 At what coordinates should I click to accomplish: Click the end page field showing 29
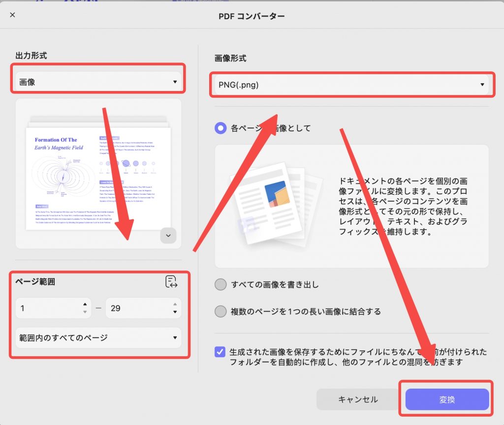(x=143, y=308)
